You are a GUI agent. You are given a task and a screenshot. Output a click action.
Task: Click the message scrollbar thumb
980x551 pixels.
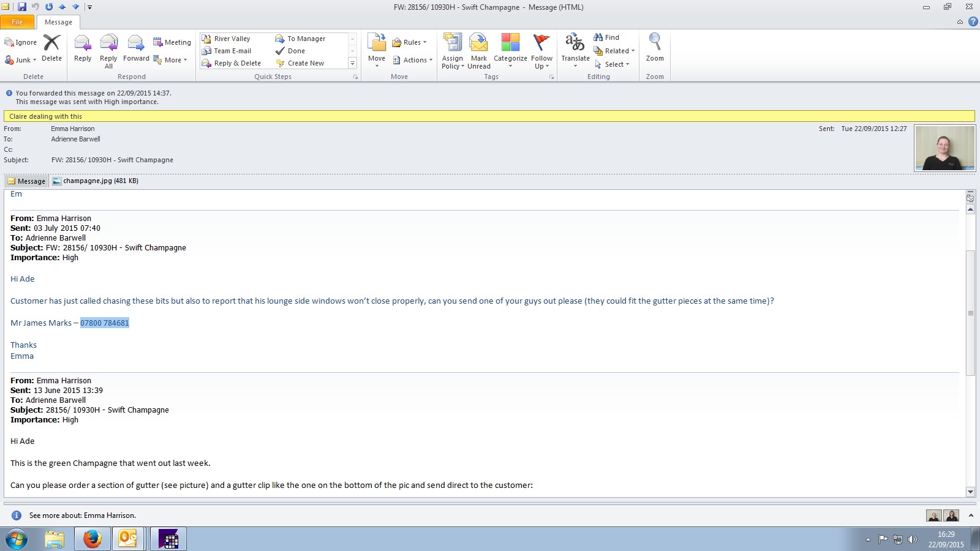970,313
